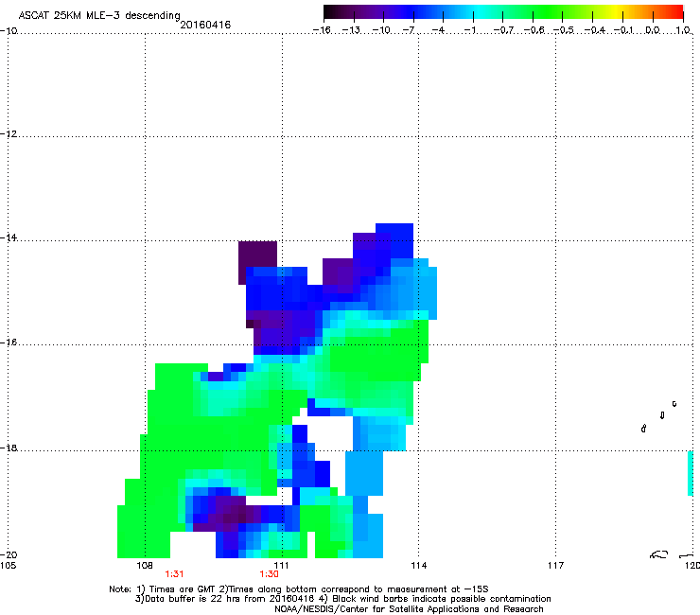
Task: Click the red time stamp "1:30"
Action: [x=270, y=574]
